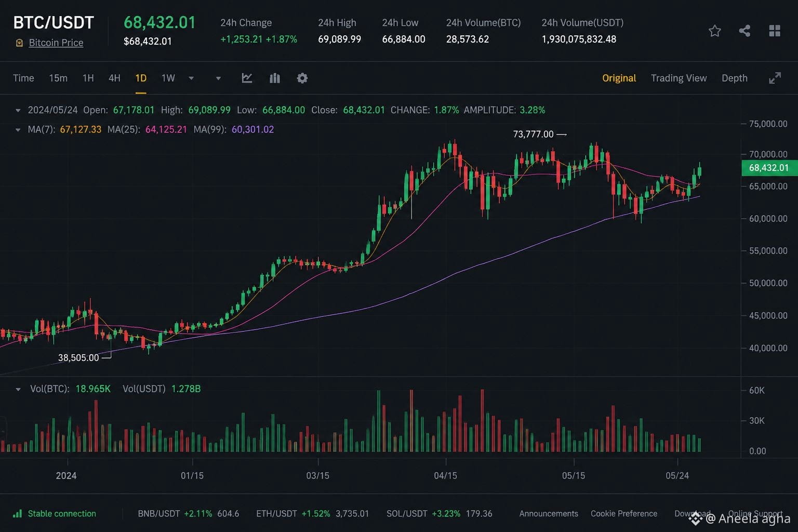Click the Close value 68,432.01 in OHLC row
This screenshot has height=532, width=798.
click(x=364, y=110)
